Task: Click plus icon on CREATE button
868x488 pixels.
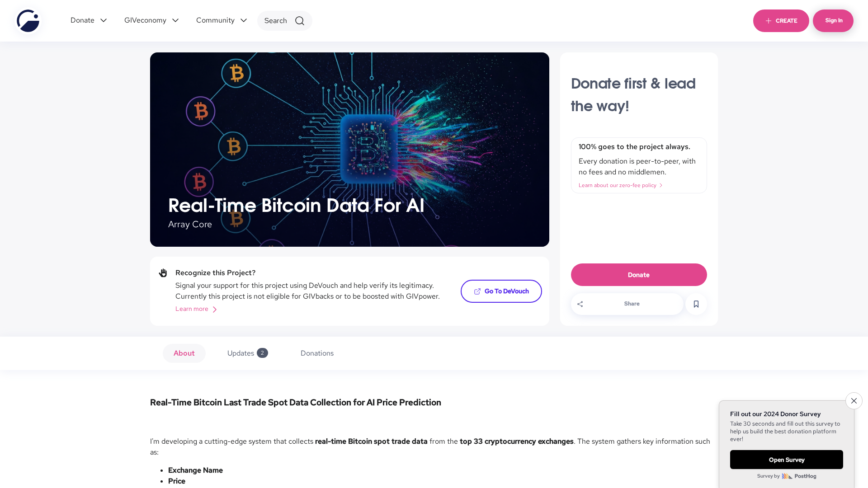Action: pyautogui.click(x=768, y=21)
